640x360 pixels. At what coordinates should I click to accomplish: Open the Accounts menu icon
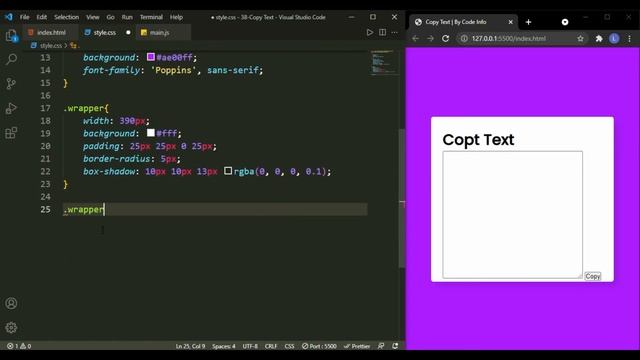(11, 303)
